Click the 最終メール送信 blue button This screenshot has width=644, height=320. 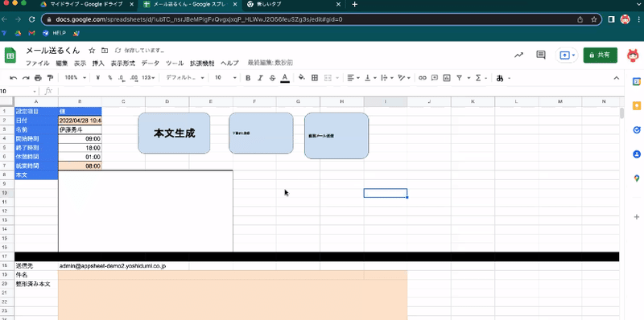[x=336, y=136]
